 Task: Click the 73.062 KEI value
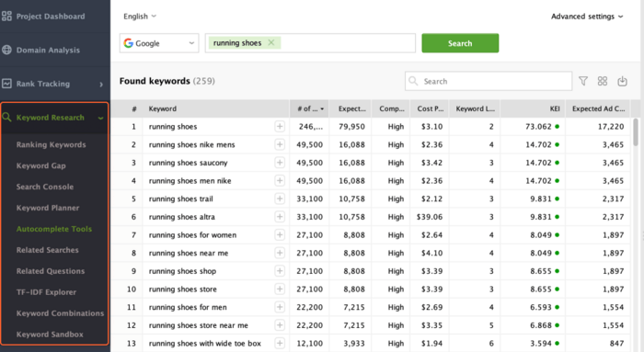point(538,126)
